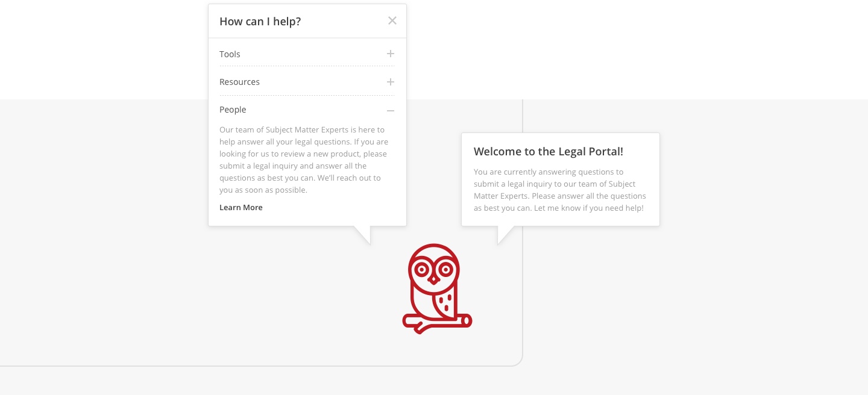Click the help popup's pointer tail

point(362,235)
